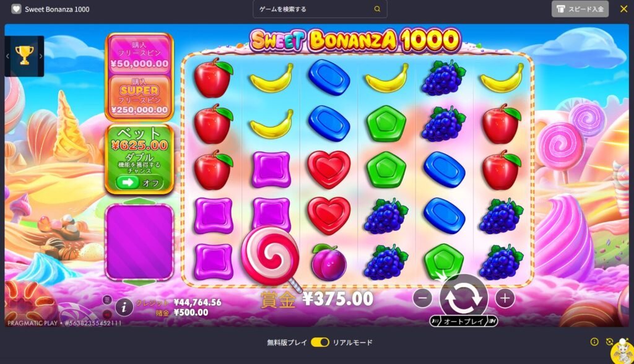Buy free spins for ¥50,000.00

coord(139,54)
